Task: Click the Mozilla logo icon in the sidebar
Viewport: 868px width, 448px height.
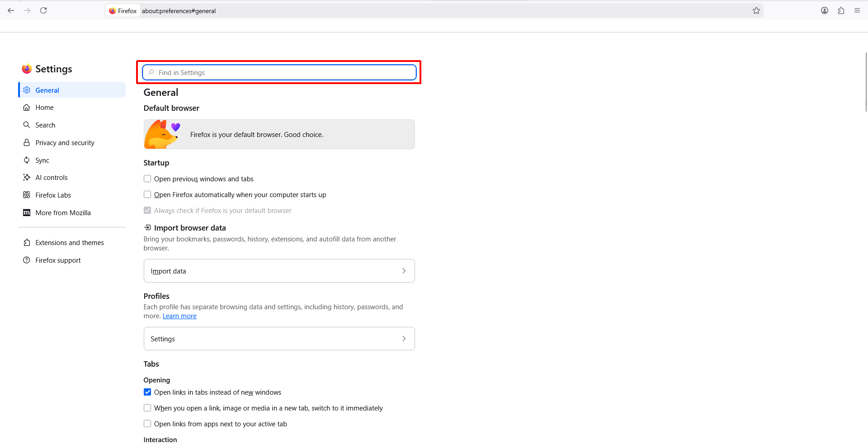Action: tap(27, 212)
